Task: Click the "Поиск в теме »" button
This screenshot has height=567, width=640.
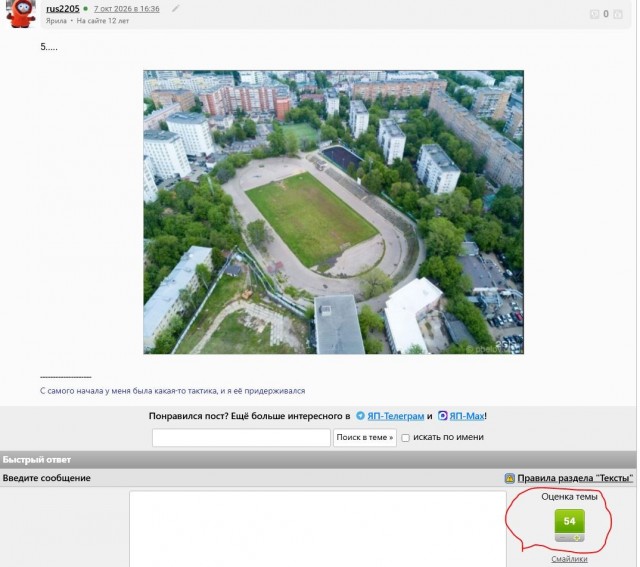Action: point(364,438)
